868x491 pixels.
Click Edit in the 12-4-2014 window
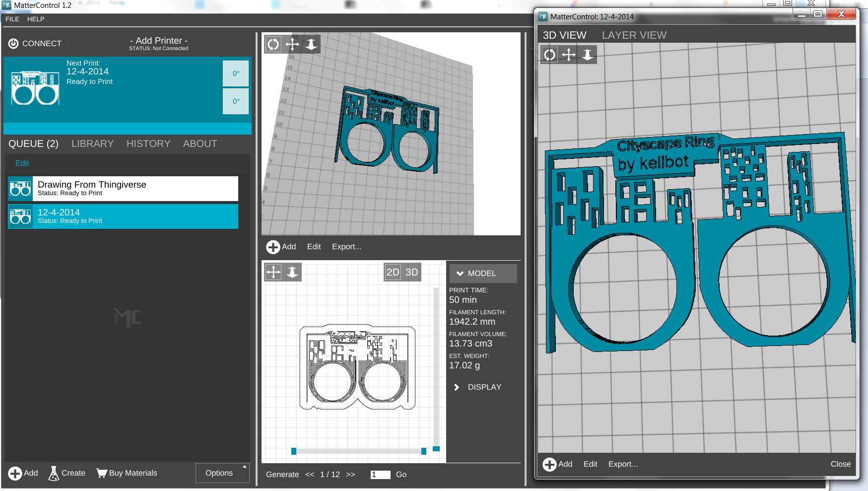coord(591,464)
